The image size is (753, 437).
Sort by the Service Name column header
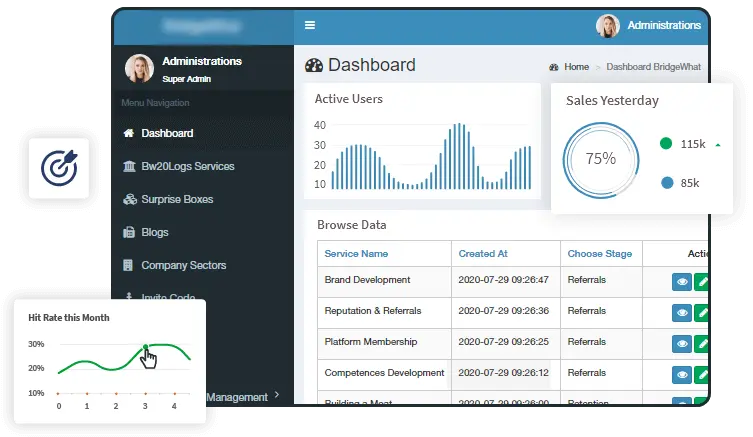point(356,254)
